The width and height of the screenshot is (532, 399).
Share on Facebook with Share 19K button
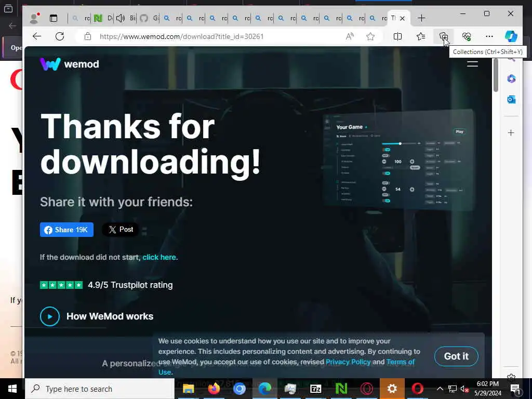pyautogui.click(x=66, y=230)
